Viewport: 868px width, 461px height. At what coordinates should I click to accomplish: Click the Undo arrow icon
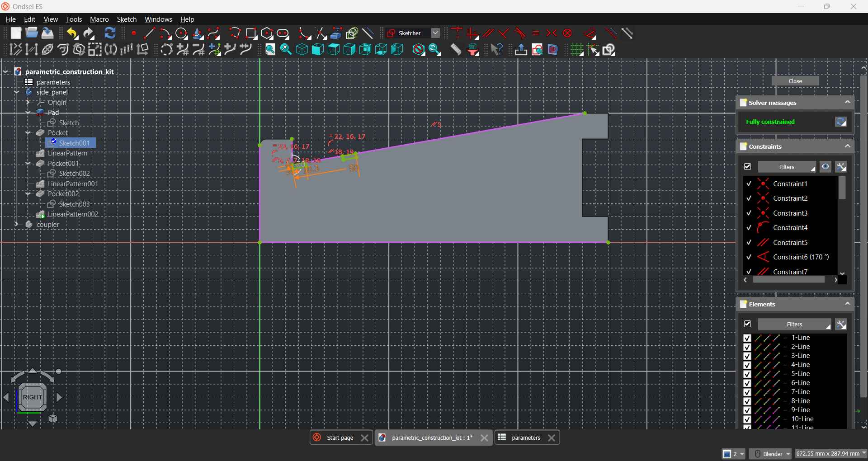(72, 33)
